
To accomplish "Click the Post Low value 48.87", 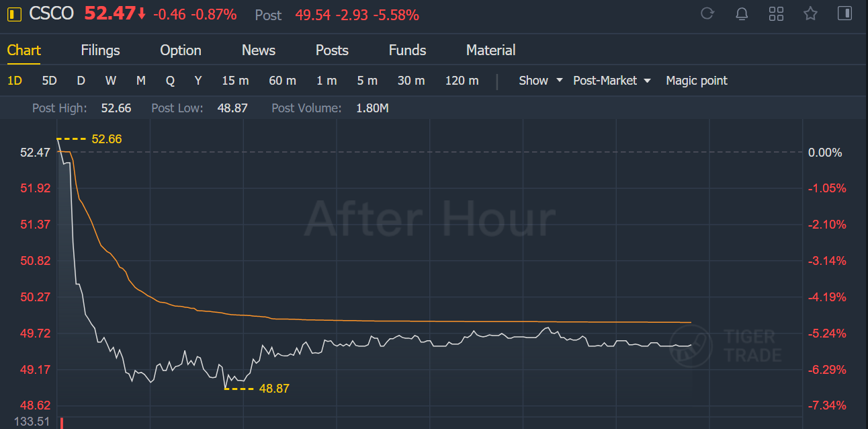I will pos(232,108).
